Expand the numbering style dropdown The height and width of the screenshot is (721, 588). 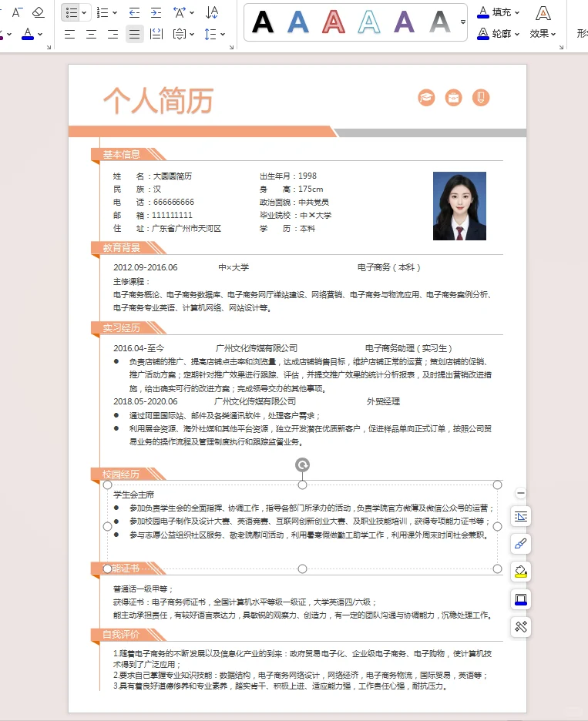tap(115, 12)
